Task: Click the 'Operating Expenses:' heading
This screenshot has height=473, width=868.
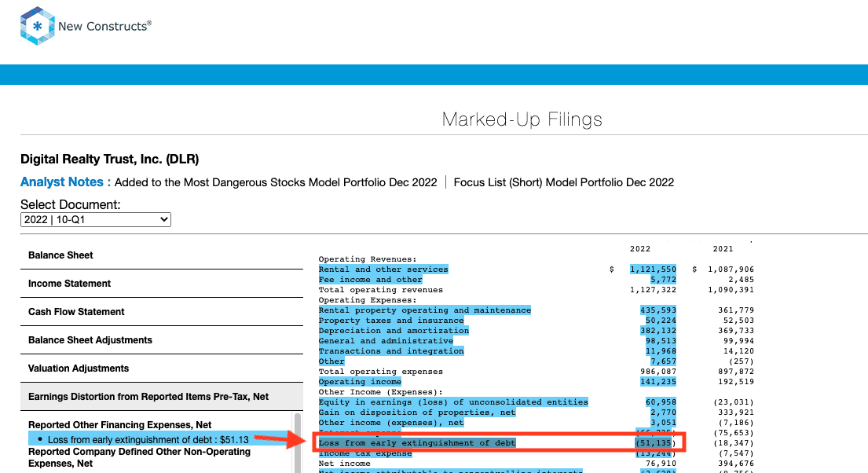Action: [368, 300]
